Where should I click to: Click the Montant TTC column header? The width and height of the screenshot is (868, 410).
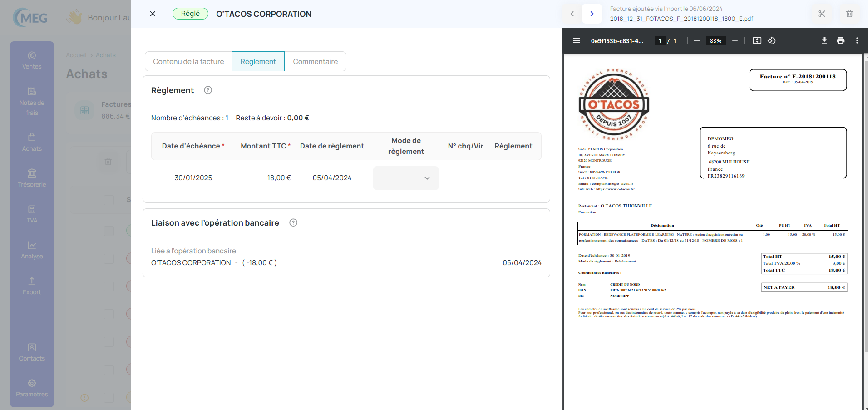[x=266, y=146]
